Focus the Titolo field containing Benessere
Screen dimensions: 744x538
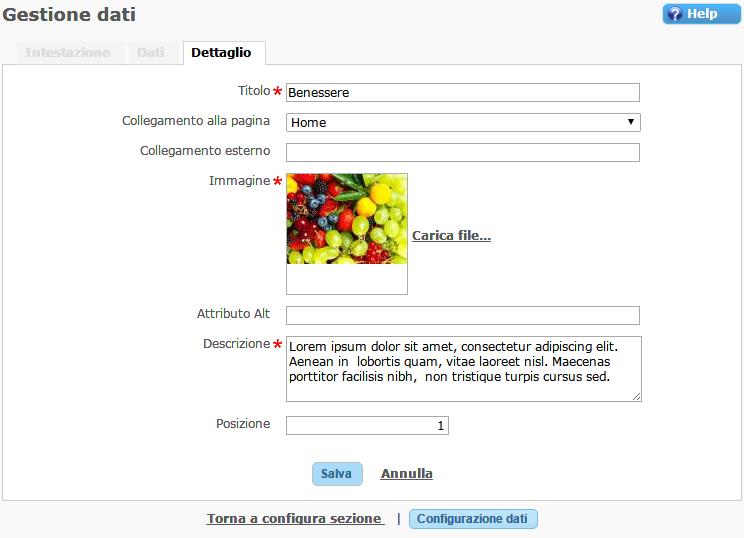click(x=462, y=92)
